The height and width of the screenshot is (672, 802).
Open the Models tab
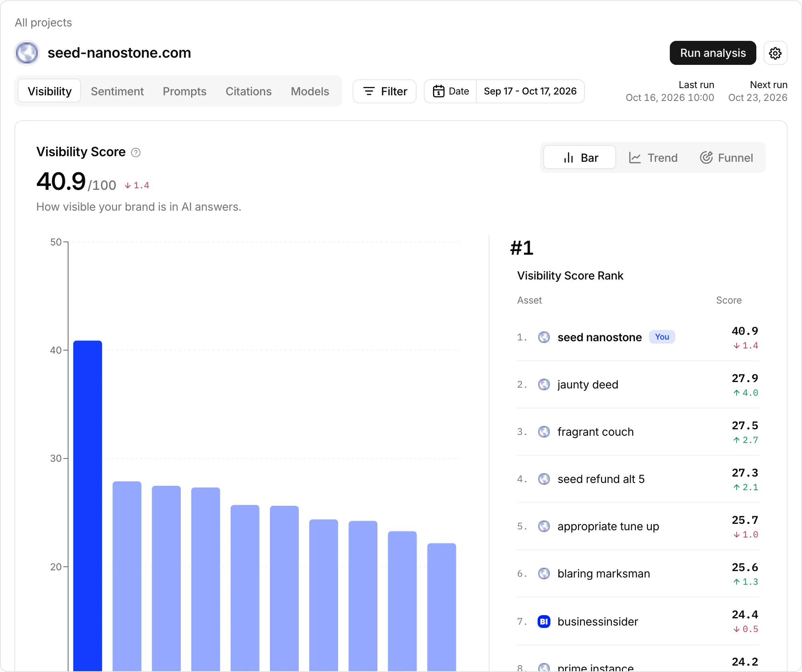(x=310, y=91)
